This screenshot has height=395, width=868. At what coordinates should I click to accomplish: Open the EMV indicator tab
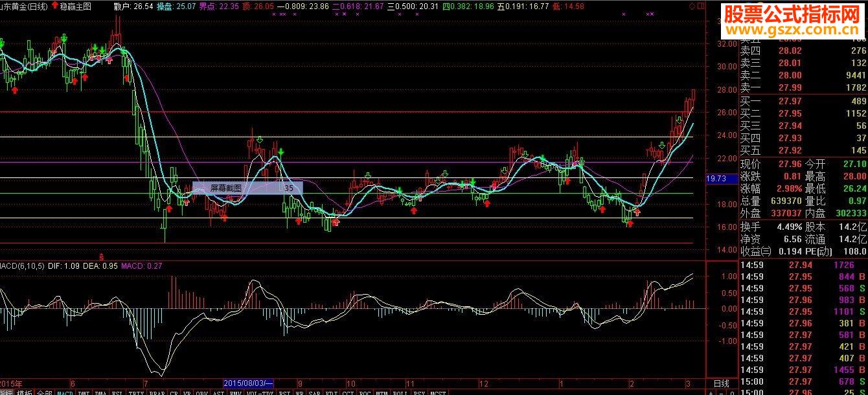236,392
